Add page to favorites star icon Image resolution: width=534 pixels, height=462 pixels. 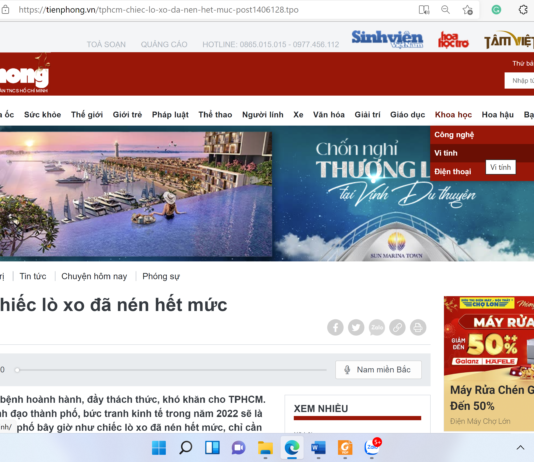click(x=467, y=10)
